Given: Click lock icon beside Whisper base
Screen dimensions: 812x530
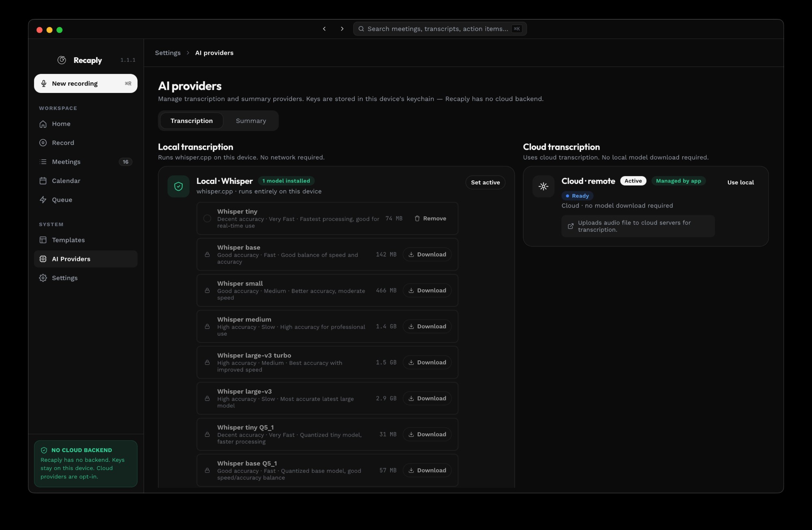Looking at the screenshot, I should 207,254.
